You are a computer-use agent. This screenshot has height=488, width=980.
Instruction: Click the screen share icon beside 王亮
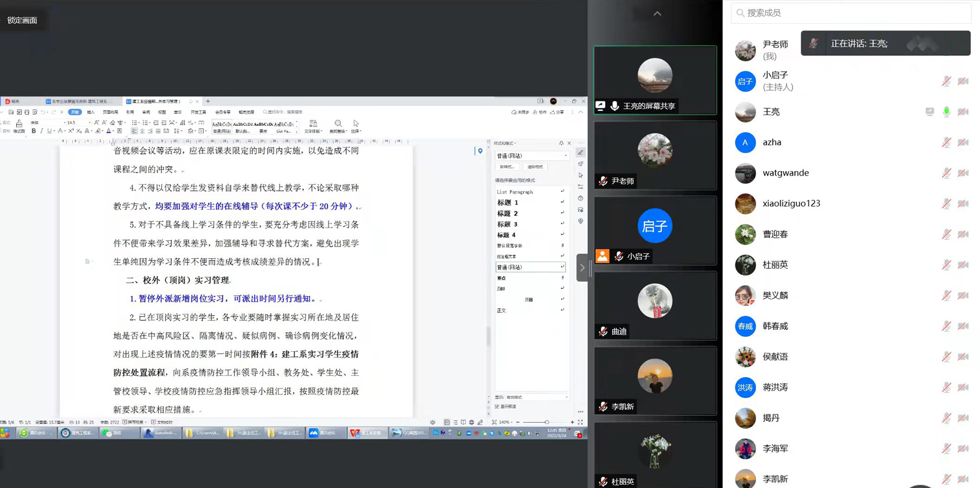click(930, 112)
